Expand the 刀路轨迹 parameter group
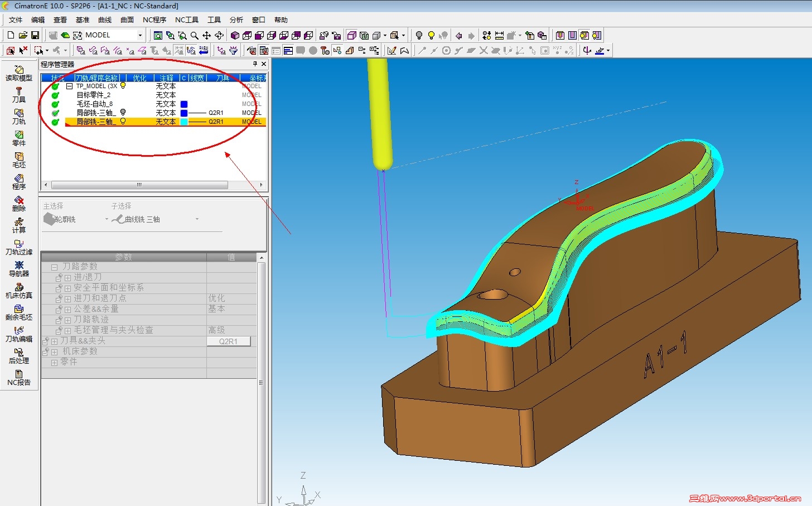Screen dimensions: 812x506 click(67, 320)
